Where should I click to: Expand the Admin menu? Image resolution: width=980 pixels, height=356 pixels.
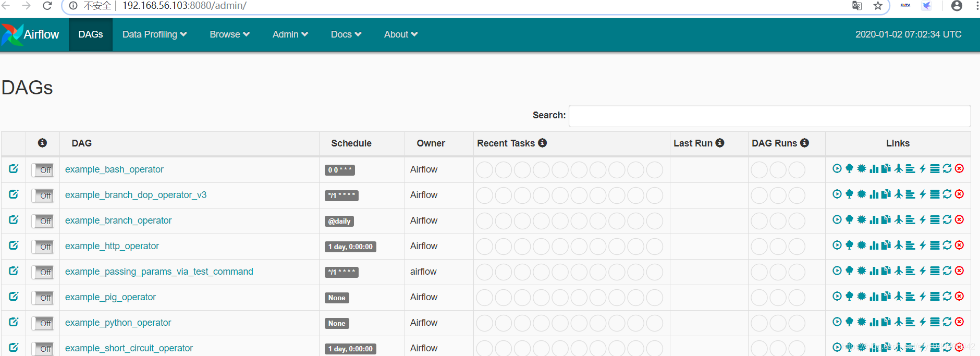pyautogui.click(x=290, y=34)
